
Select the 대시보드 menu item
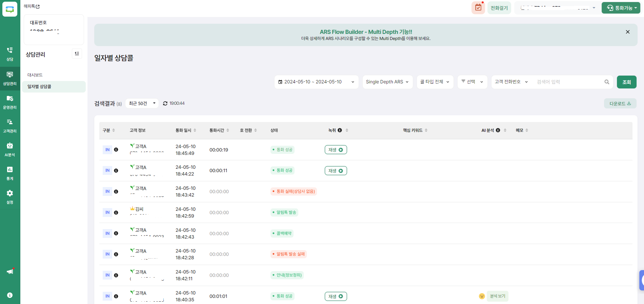pyautogui.click(x=35, y=75)
